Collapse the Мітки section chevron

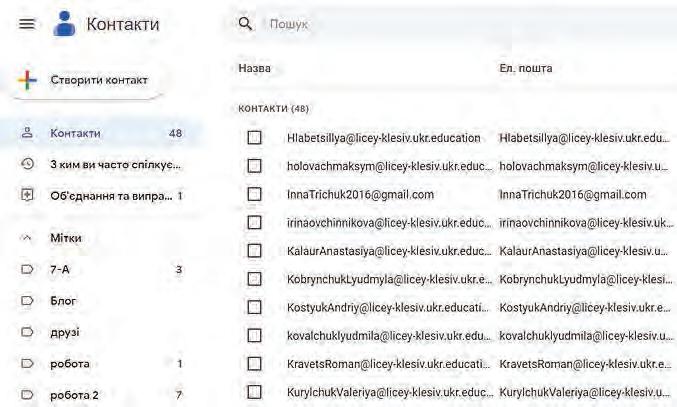pos(27,238)
